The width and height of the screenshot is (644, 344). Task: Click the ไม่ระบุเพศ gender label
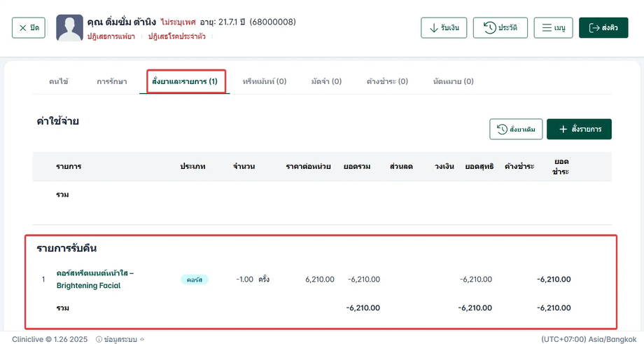click(x=178, y=22)
